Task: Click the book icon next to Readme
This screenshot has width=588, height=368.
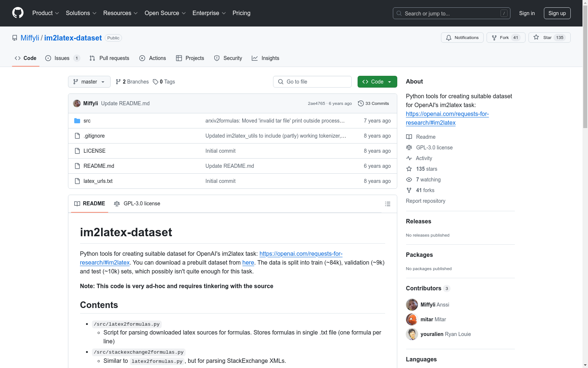Action: 409,137
